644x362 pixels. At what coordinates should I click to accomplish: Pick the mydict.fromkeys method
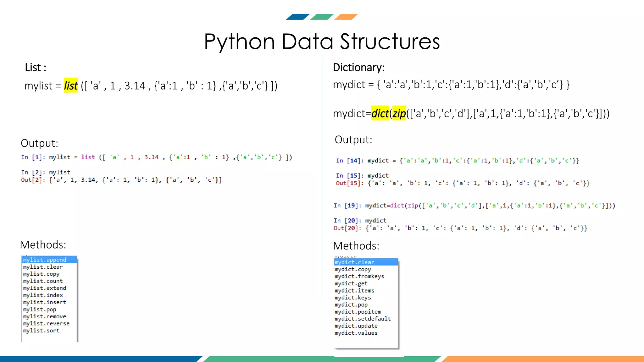point(359,276)
